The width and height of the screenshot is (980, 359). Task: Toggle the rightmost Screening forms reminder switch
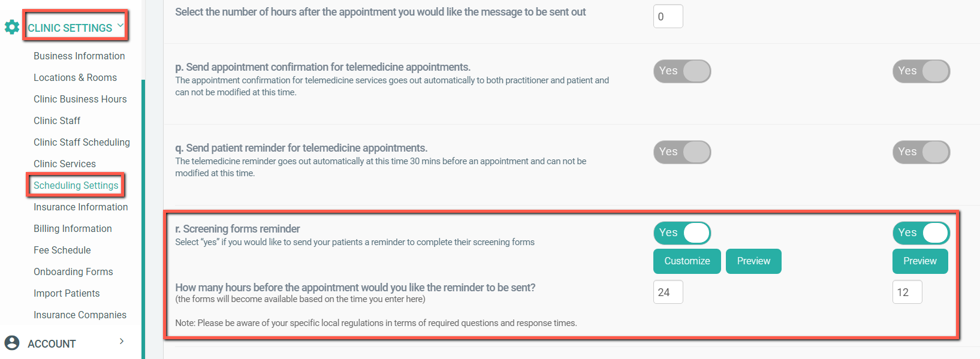tap(921, 233)
